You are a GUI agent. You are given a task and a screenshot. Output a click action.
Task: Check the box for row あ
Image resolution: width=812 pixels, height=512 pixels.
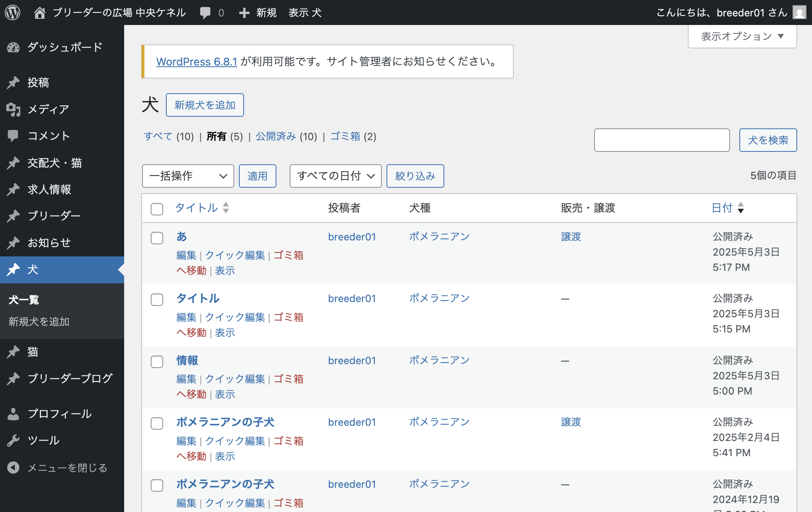[157, 238]
